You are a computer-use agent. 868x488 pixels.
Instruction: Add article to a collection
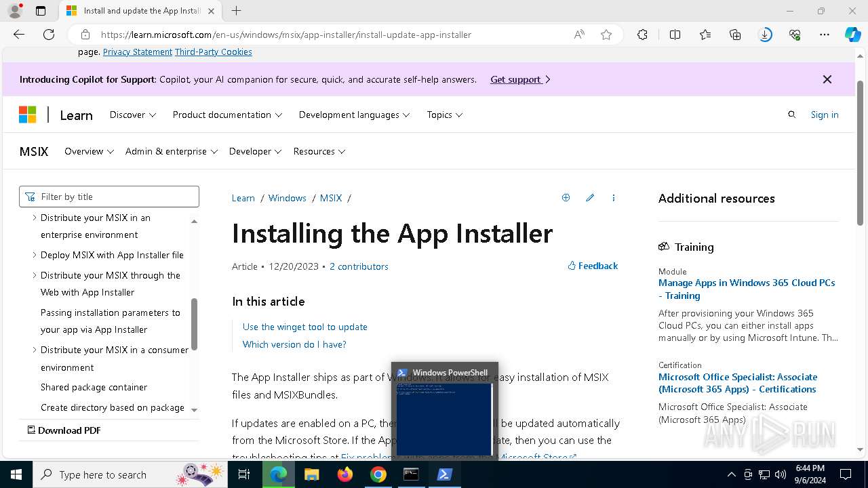pos(566,198)
